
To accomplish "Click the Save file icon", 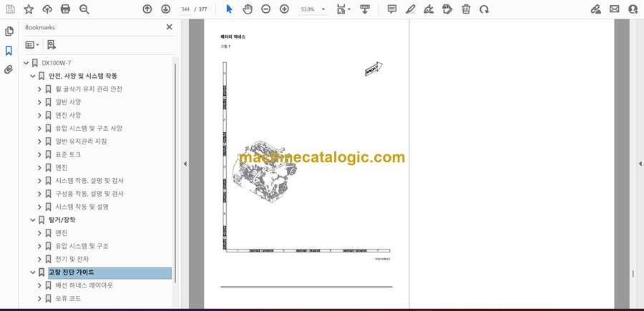I will [10, 9].
